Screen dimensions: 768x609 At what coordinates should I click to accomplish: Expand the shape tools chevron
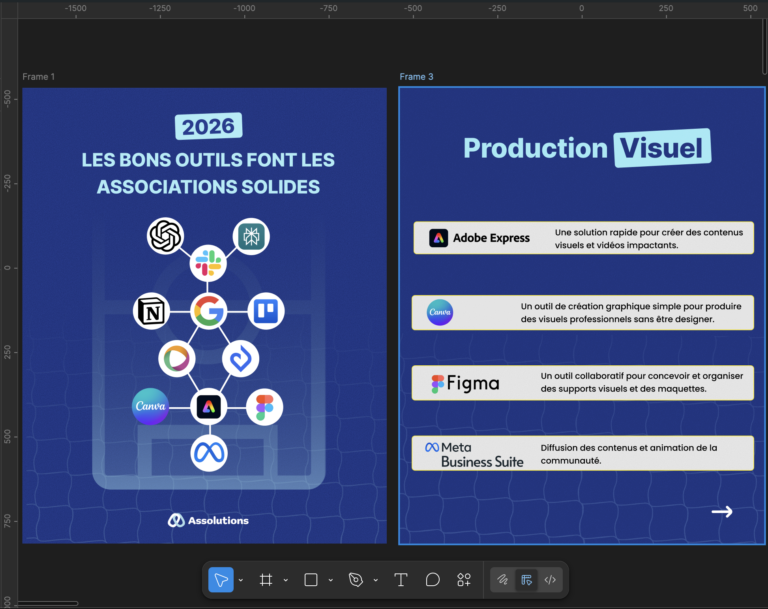point(331,581)
